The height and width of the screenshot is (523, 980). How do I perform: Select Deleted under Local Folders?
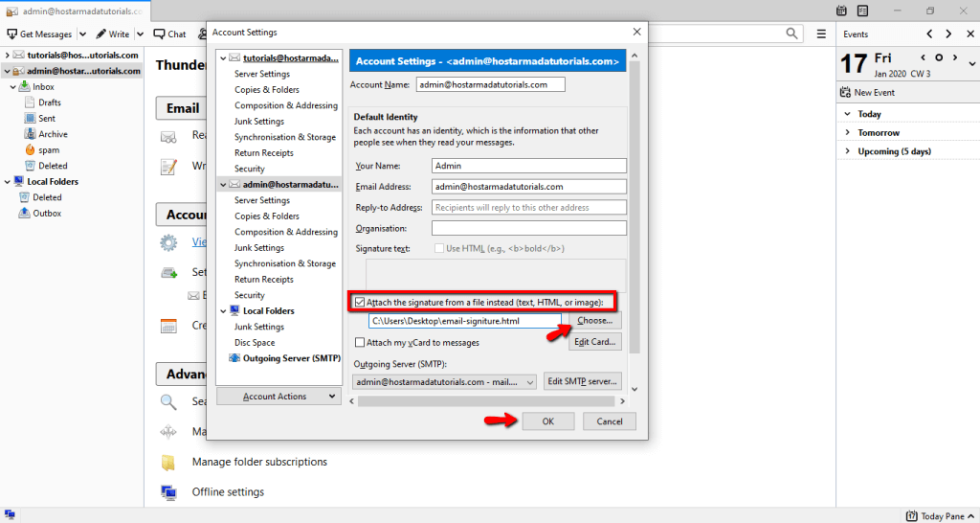[x=47, y=197]
